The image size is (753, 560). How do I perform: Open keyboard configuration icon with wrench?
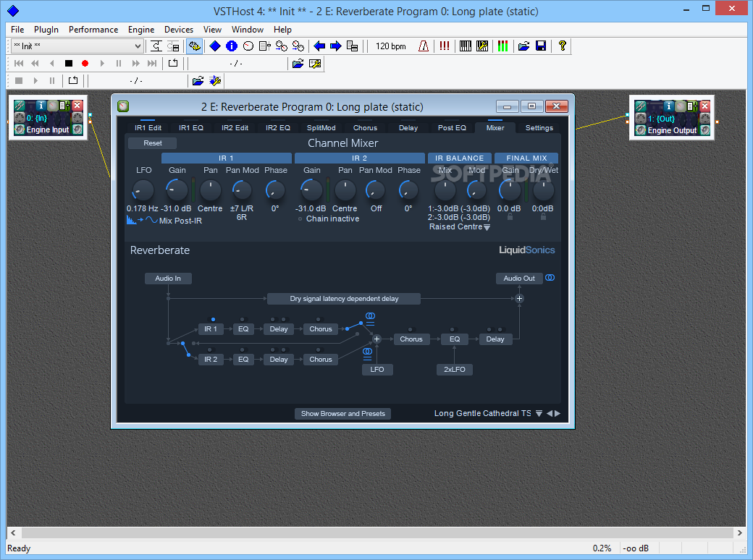click(x=481, y=46)
